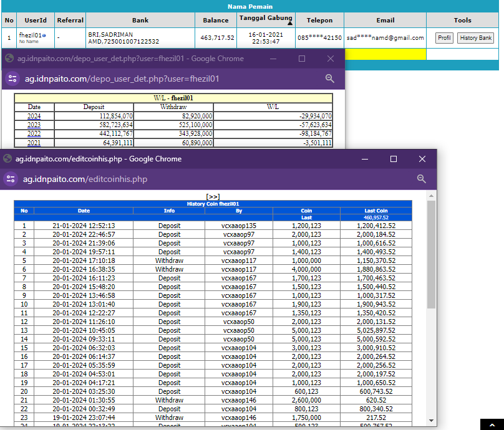Click scrollbar down arrow in history window
Image resolution: width=504 pixels, height=430 pixels.
click(432, 421)
